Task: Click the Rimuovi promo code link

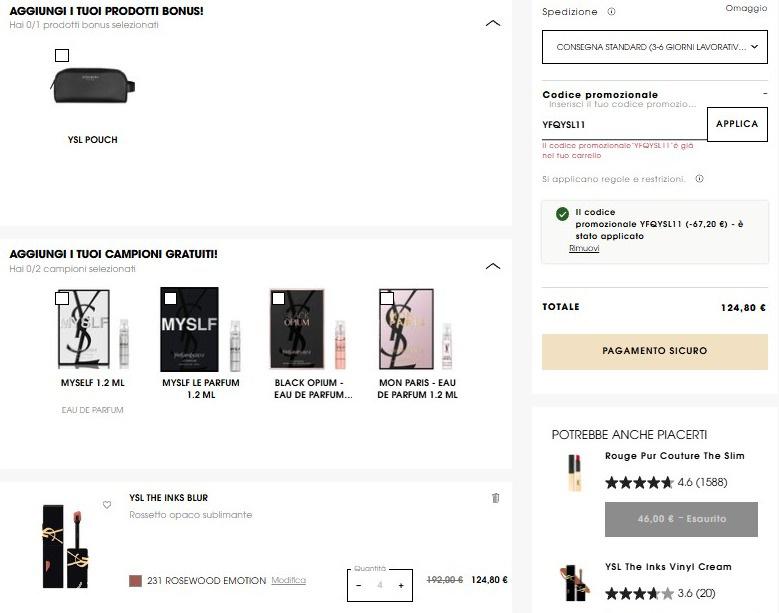Action: [x=584, y=248]
